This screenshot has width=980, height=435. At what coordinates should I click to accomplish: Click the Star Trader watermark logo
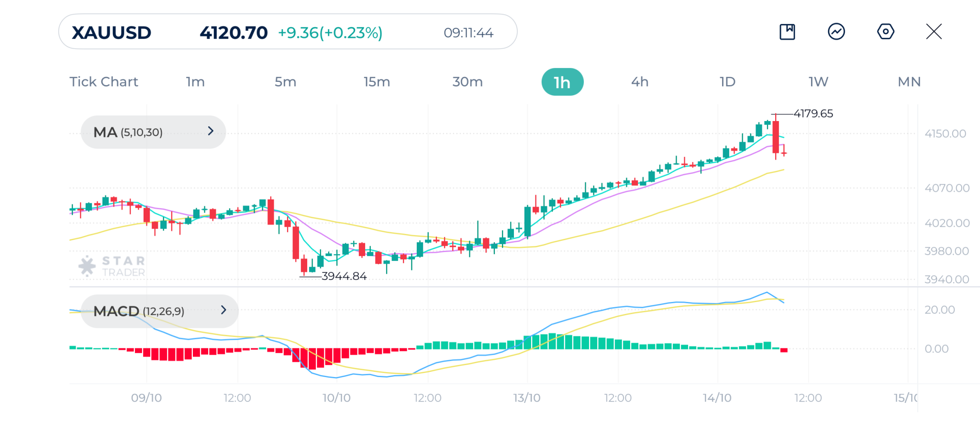tap(112, 266)
